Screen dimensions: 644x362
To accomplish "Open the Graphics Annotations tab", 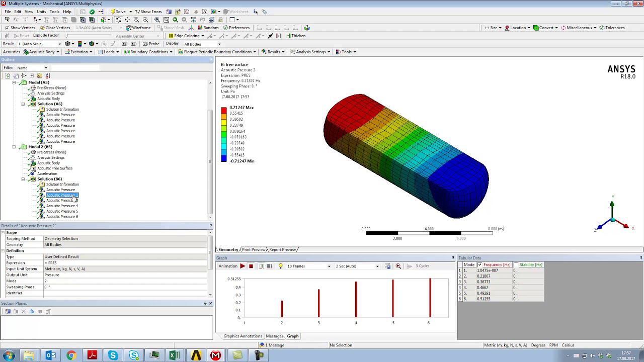I will coord(243,336).
